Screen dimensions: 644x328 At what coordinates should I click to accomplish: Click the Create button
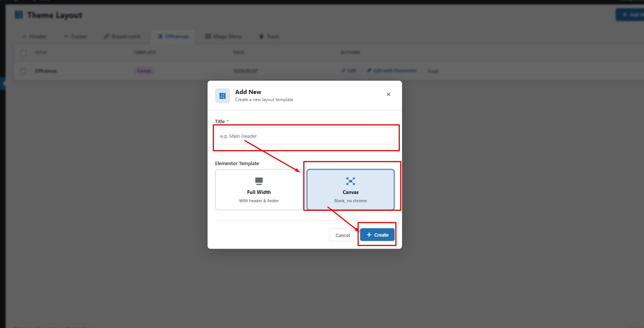click(x=377, y=235)
